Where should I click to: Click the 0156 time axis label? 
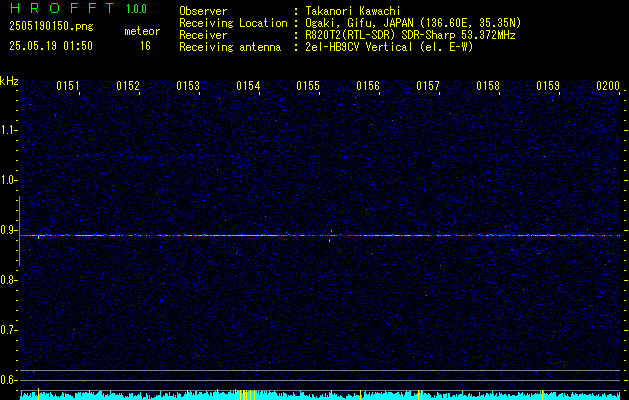[x=368, y=86]
